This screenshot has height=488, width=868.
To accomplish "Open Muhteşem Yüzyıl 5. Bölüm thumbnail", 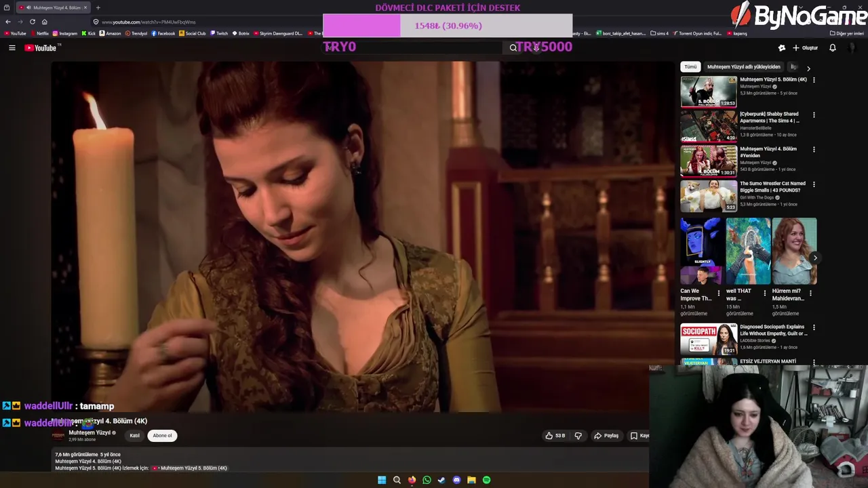I will coord(709,91).
